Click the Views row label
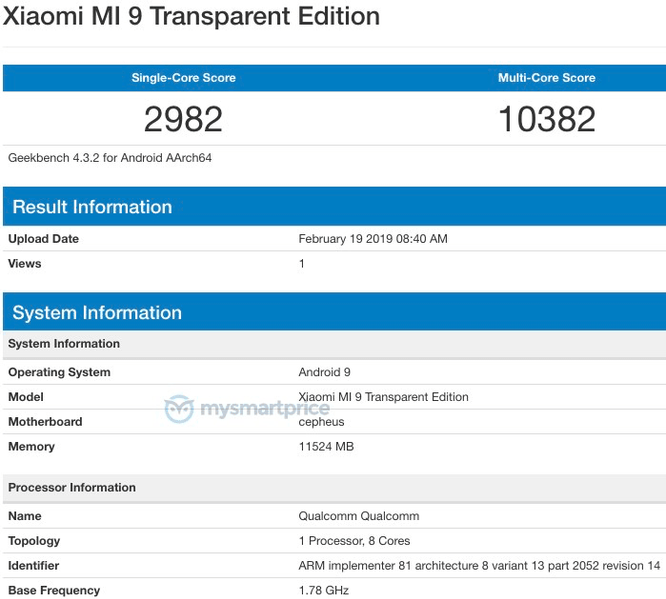666x599 pixels. click(25, 264)
